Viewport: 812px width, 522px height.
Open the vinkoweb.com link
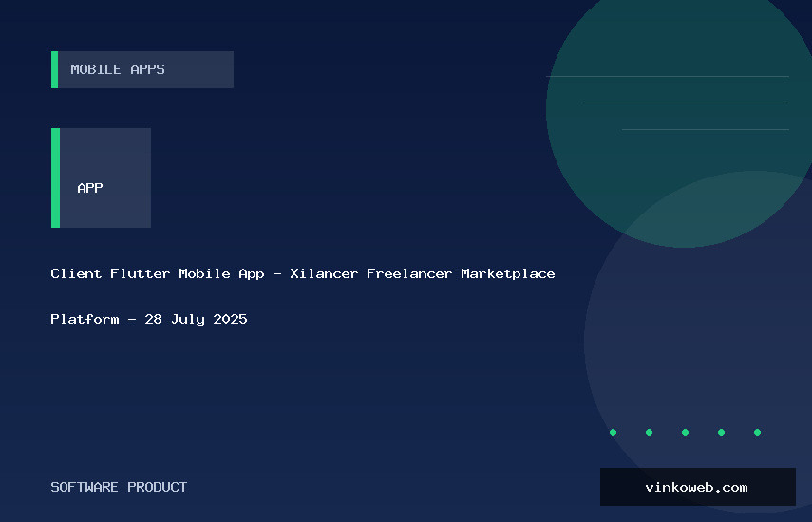pos(697,487)
